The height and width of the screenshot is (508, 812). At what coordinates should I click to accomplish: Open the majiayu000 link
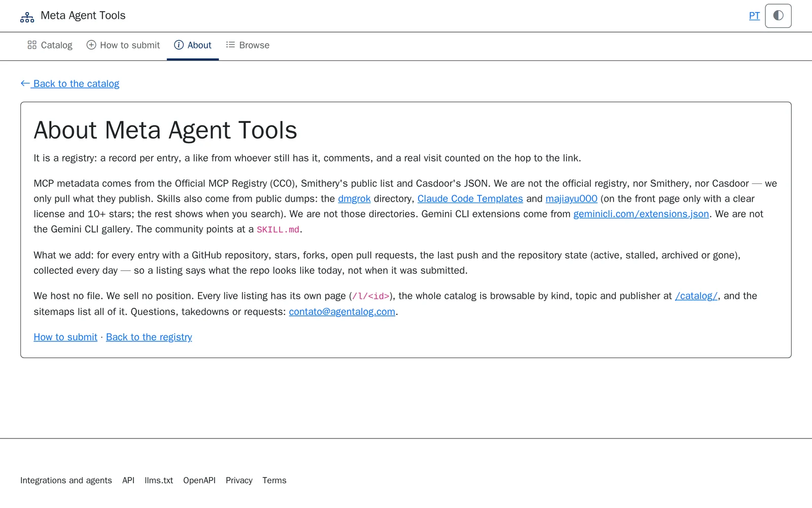point(571,199)
